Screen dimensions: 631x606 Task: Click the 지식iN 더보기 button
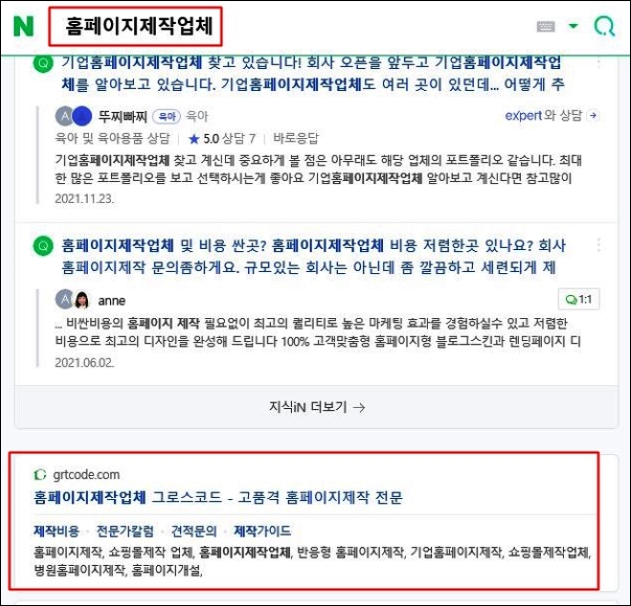[x=316, y=407]
